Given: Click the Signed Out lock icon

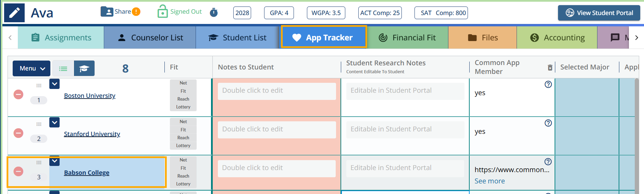Looking at the screenshot, I should pyautogui.click(x=162, y=11).
